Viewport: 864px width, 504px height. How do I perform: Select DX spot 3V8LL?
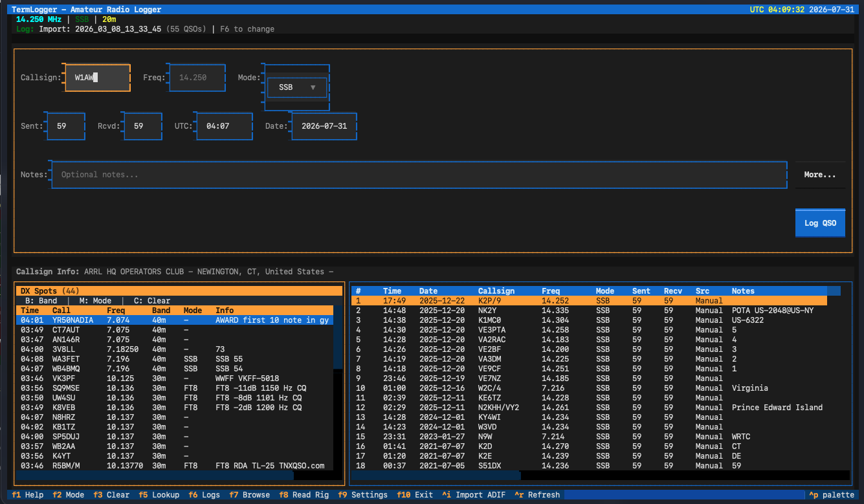(x=175, y=349)
